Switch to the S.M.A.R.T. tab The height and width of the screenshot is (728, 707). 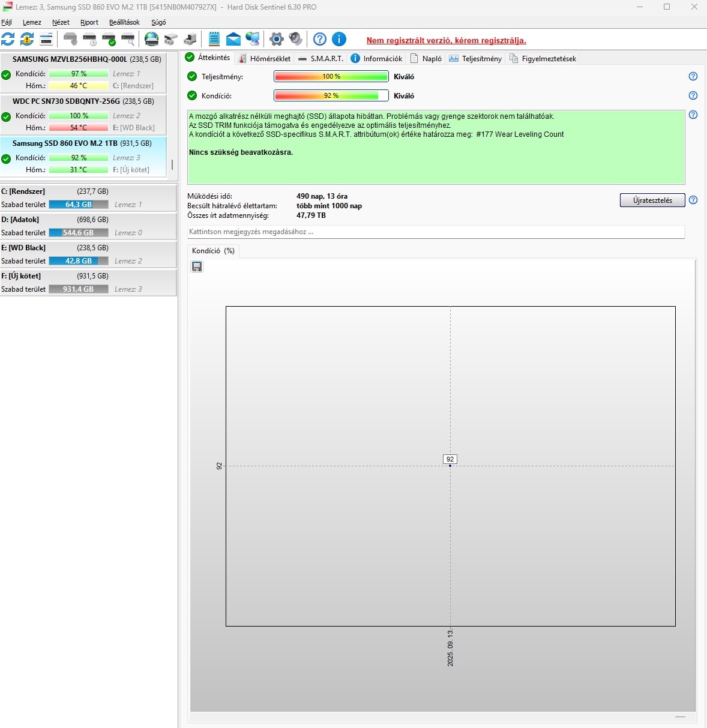(321, 58)
